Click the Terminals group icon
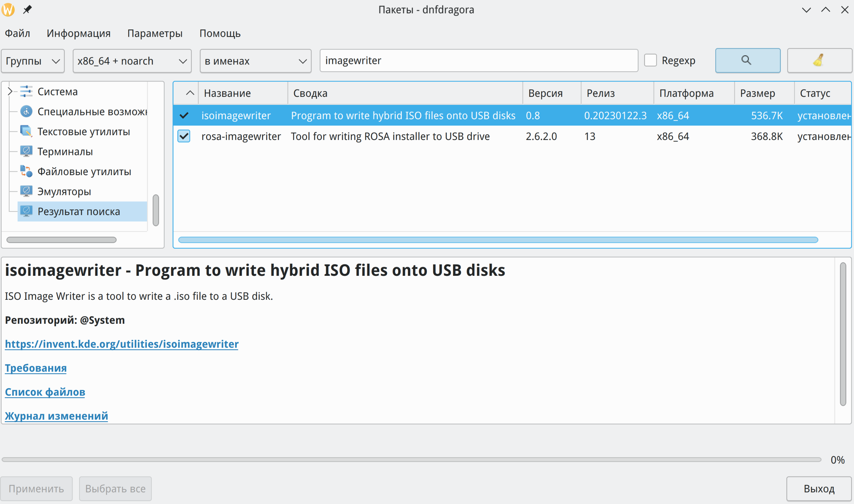 point(26,151)
